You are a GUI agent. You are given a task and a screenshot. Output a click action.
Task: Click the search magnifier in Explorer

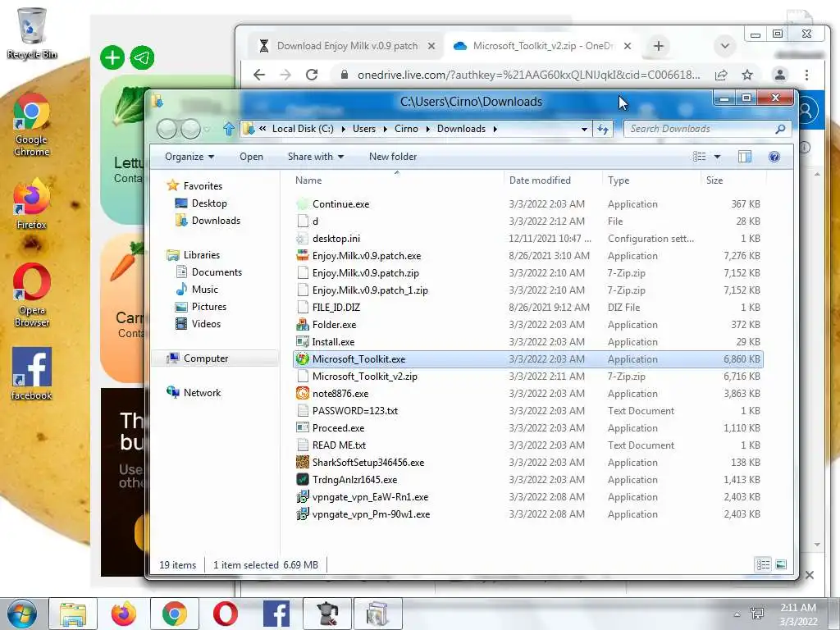780,129
